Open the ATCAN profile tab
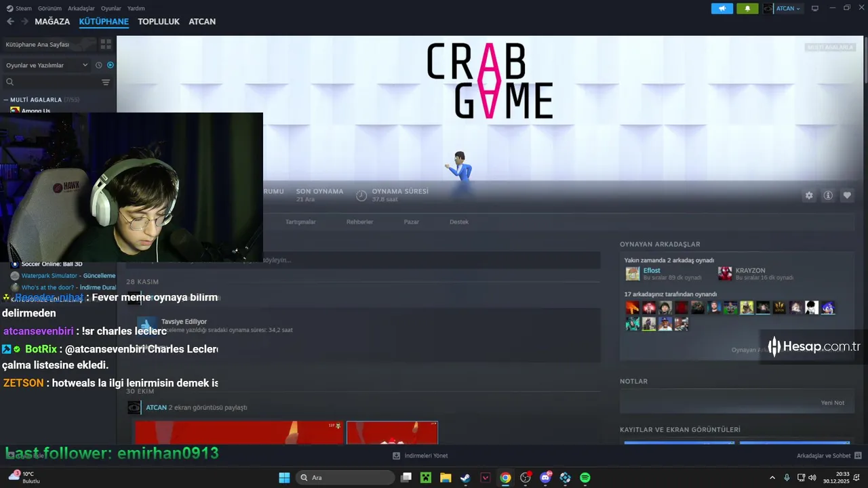The height and width of the screenshot is (488, 868). [x=202, y=22]
